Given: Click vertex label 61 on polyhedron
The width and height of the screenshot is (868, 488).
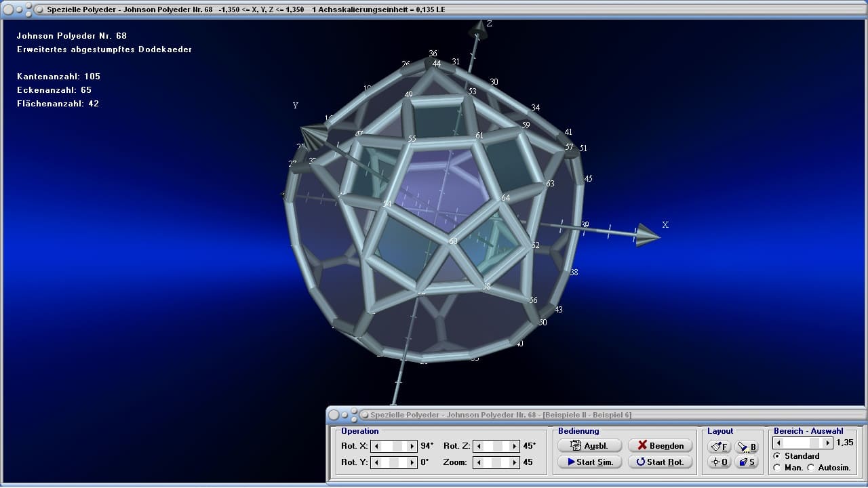Looking at the screenshot, I should (479, 136).
